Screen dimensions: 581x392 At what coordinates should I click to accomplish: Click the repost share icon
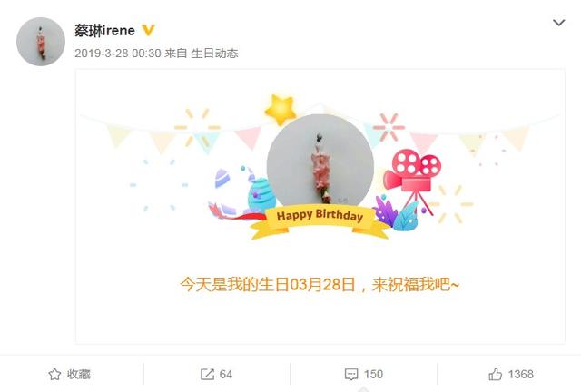[207, 374]
